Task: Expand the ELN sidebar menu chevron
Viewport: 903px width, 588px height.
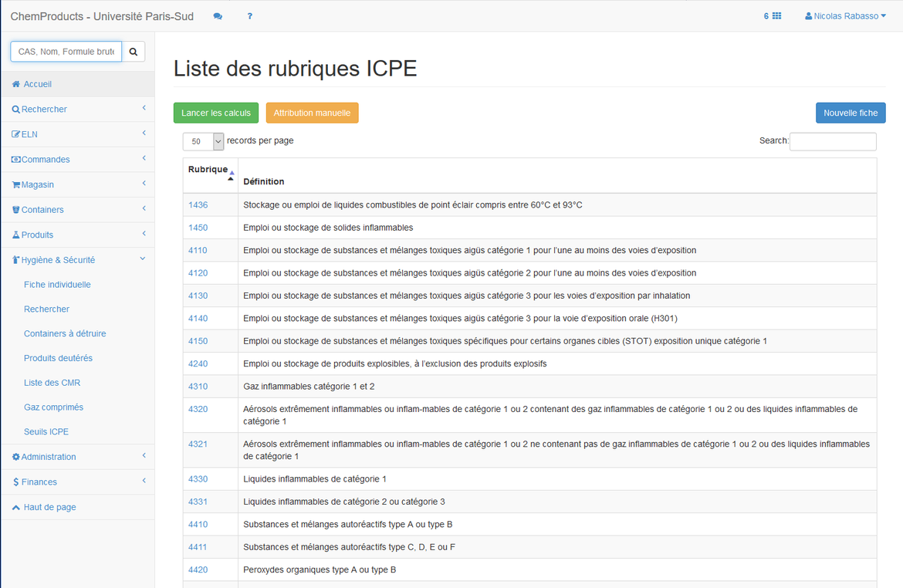Action: (144, 133)
